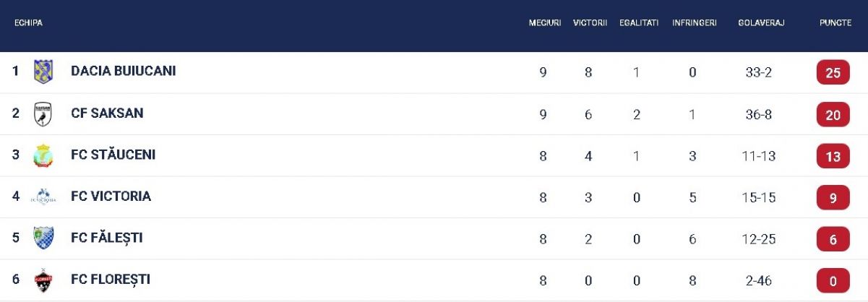Click the FC Florești team logo

pos(43,280)
